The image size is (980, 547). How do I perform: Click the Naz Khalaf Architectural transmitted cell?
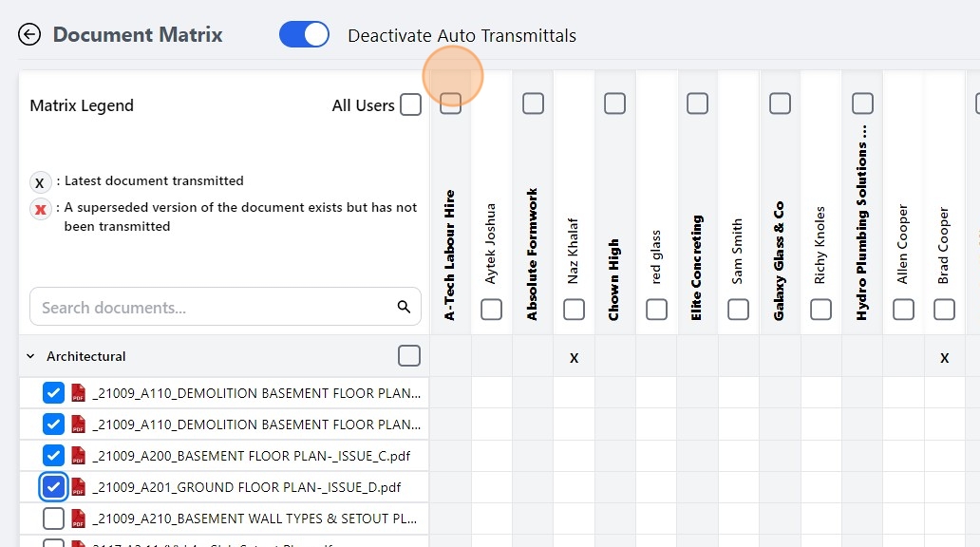click(574, 357)
